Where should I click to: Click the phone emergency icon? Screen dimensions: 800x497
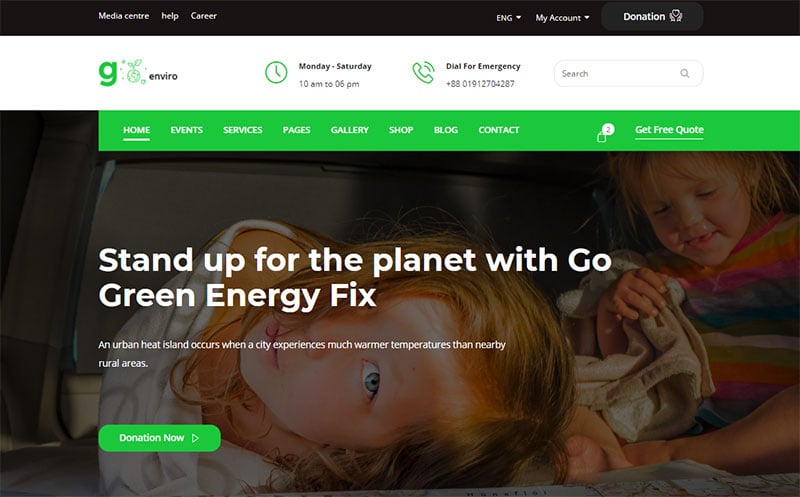click(423, 72)
